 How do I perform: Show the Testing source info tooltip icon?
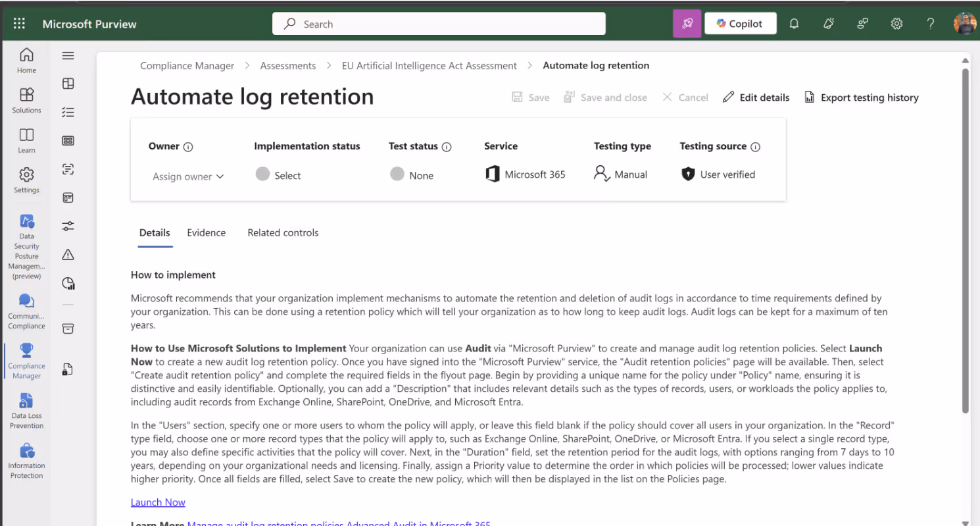tap(755, 147)
